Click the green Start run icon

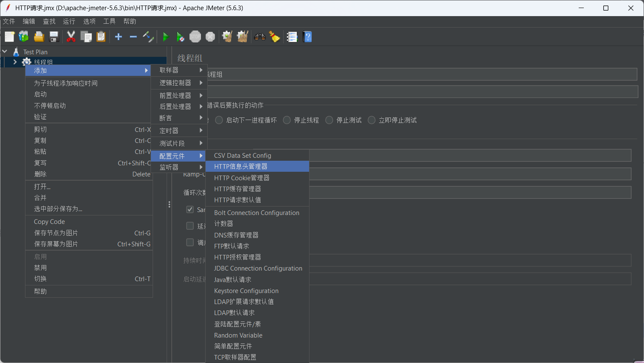pos(166,37)
